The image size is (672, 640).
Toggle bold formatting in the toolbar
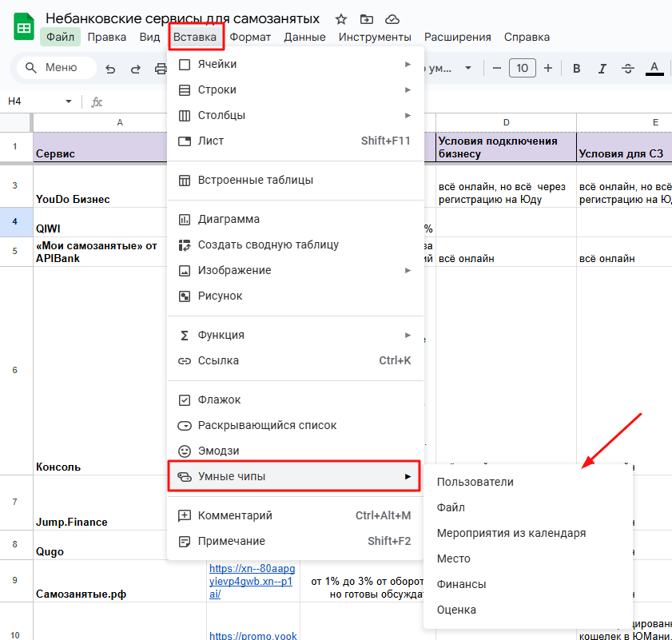(x=576, y=69)
